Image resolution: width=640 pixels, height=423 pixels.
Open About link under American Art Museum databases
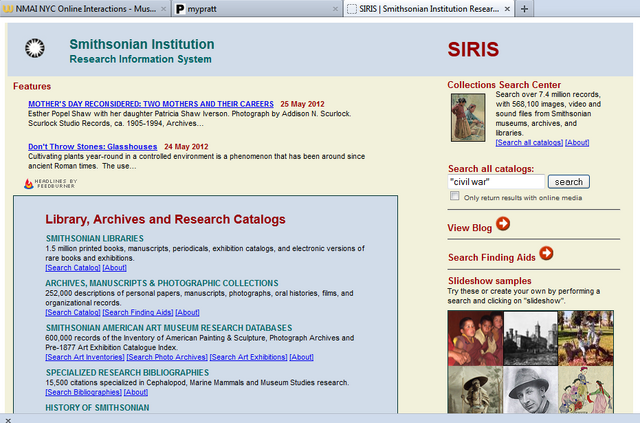(301, 357)
